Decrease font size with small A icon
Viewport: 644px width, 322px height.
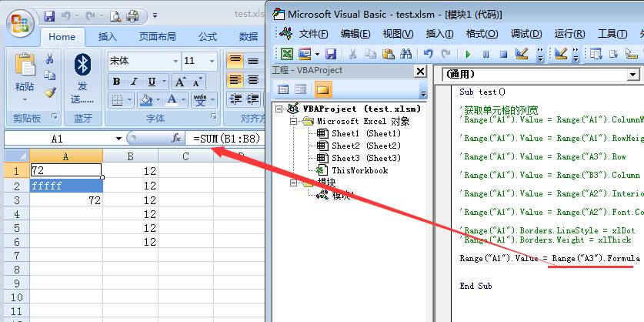pyautogui.click(x=196, y=82)
